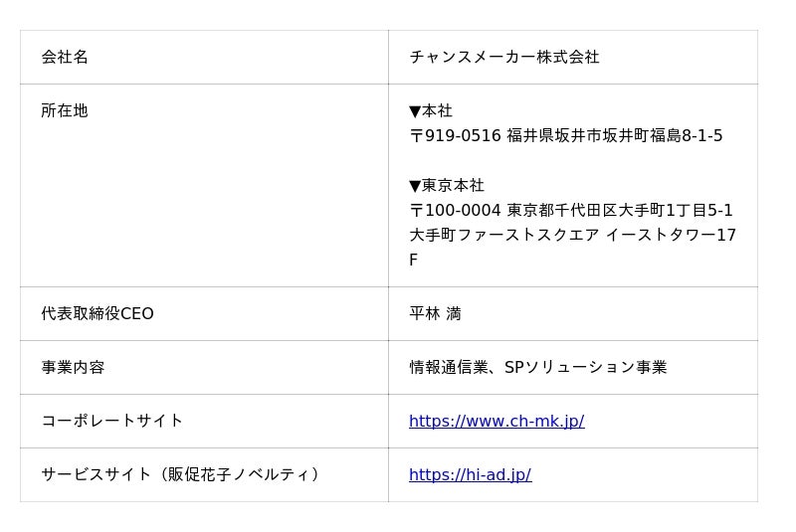Open the https://hi-ad.jp/ service site link
796x532 pixels.
point(470,474)
